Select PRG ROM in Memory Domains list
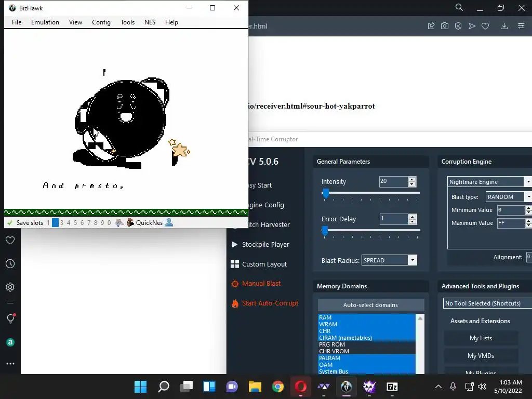The width and height of the screenshot is (532, 399). coord(366,344)
